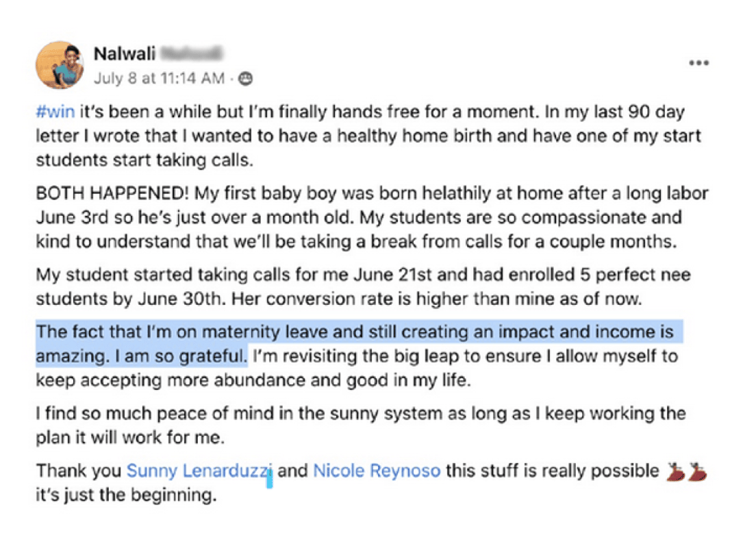Click the text "it's just the beginning."
Screen dimensions: 756x557
click(x=125, y=495)
